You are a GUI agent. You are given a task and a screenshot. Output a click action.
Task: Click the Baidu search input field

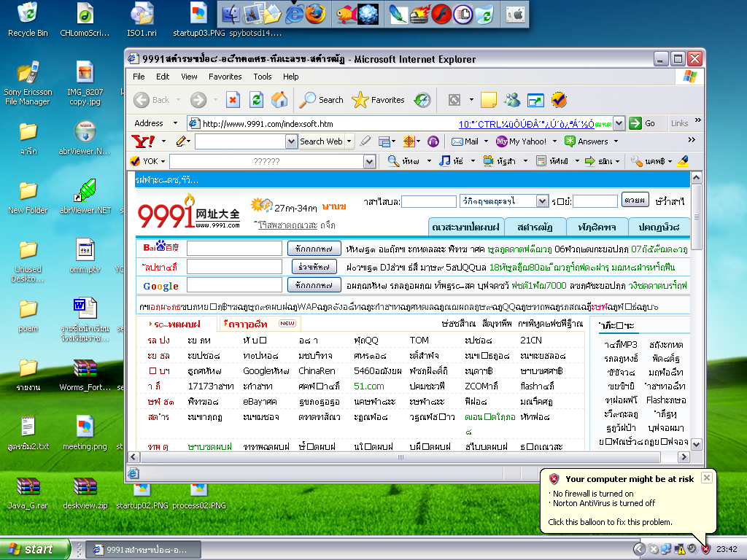[x=234, y=248]
